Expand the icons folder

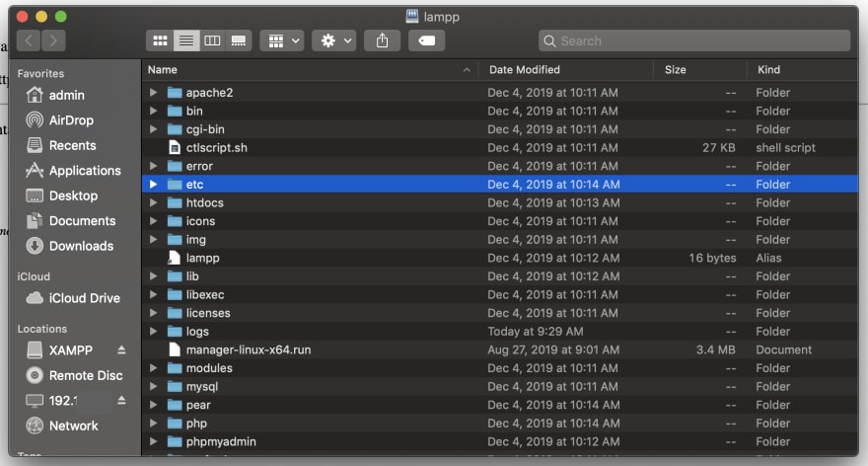tap(153, 221)
